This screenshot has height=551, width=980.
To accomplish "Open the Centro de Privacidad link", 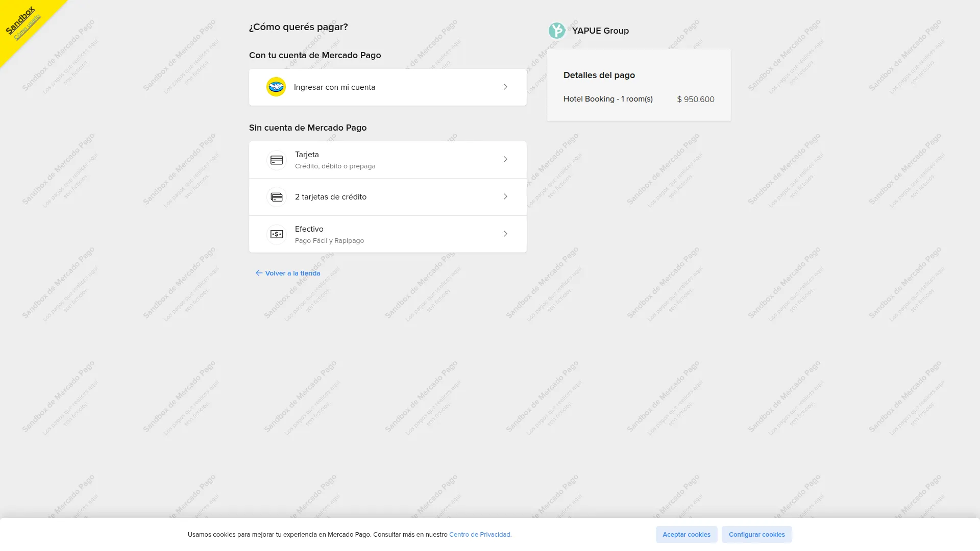I will tap(480, 535).
